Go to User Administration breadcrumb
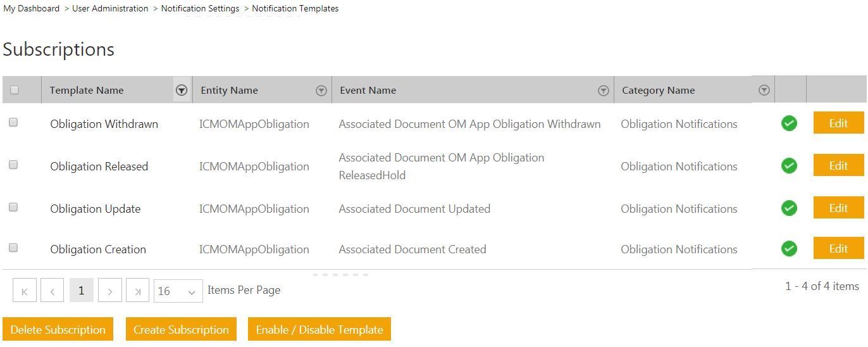 [110, 9]
